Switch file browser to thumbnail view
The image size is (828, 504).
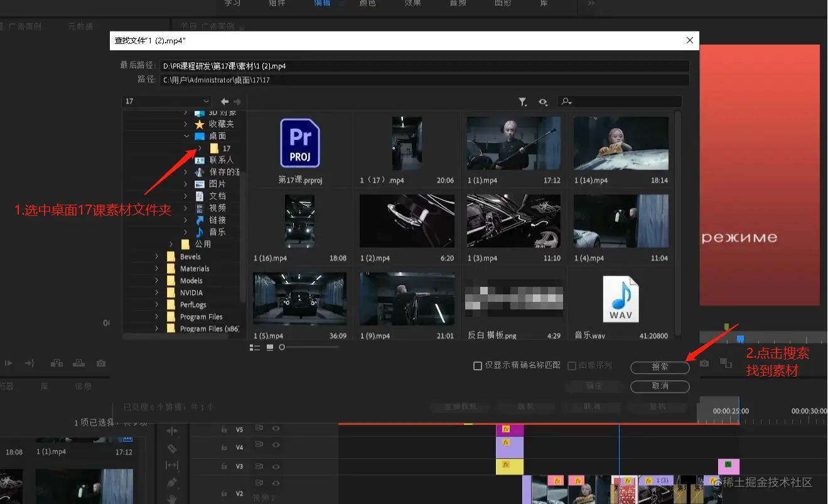270,347
